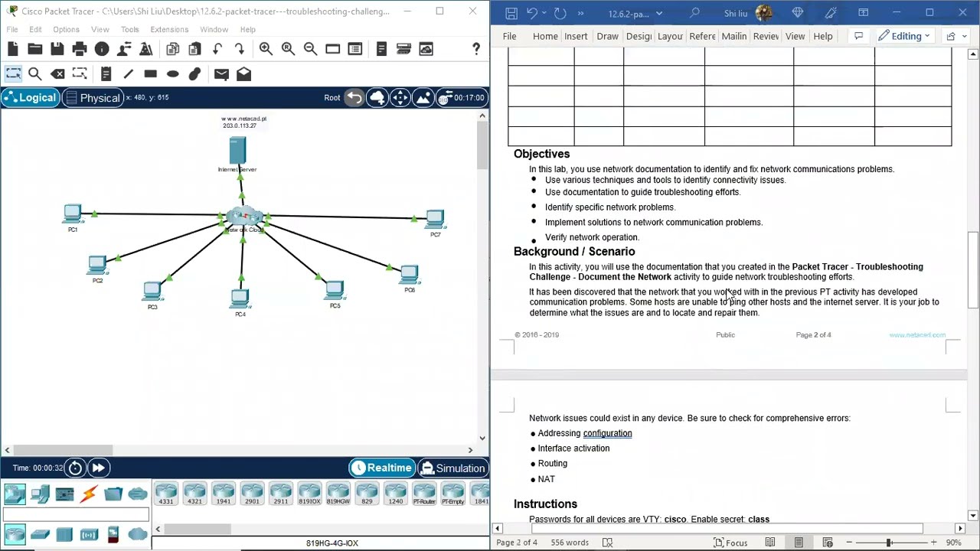Open Editing mode dropdown in Word
The height and width of the screenshot is (551, 980).
click(904, 36)
